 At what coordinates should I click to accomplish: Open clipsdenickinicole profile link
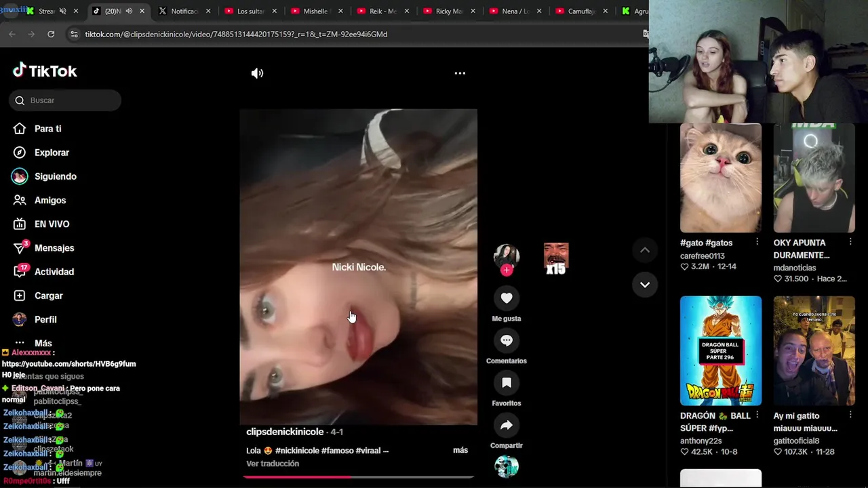click(x=285, y=432)
